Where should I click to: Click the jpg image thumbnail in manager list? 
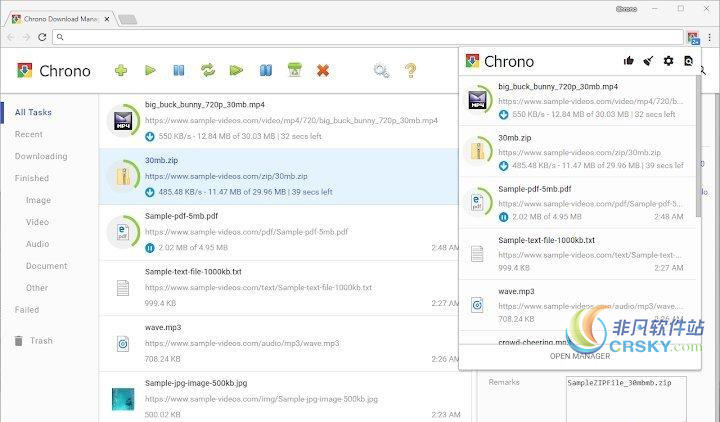pyautogui.click(x=123, y=399)
